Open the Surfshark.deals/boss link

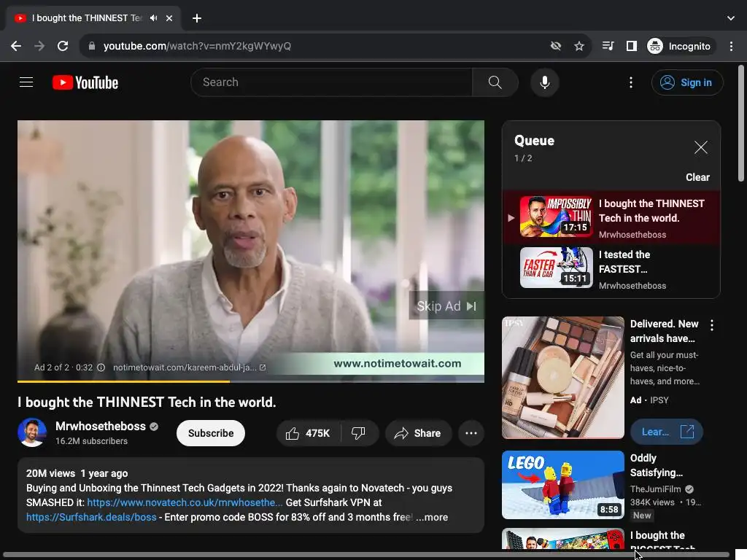tap(91, 517)
